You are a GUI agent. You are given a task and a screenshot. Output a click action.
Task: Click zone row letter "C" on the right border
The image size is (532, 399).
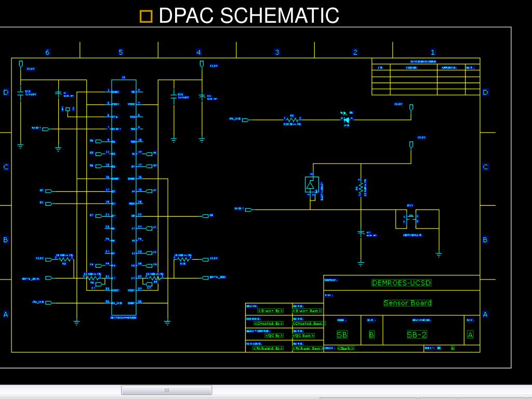point(485,167)
